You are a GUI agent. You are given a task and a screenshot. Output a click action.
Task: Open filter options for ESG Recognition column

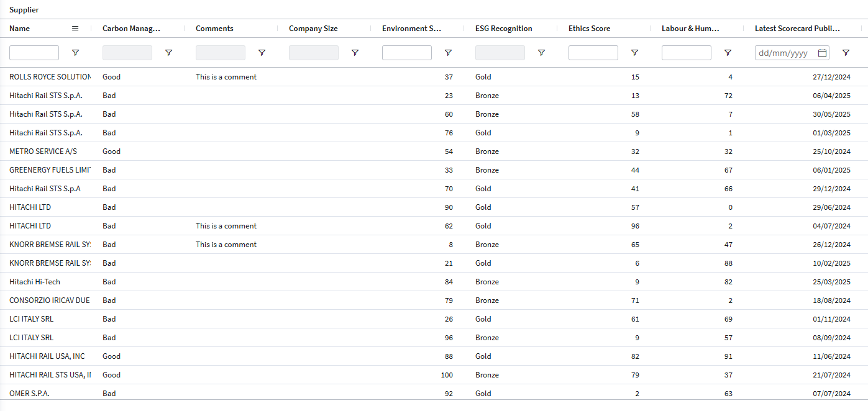pos(541,53)
